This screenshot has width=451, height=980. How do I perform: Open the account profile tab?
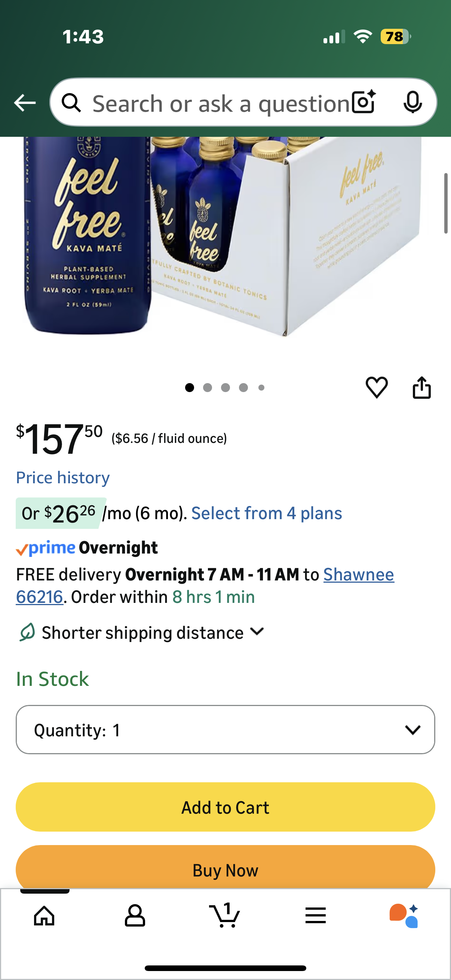tap(135, 915)
